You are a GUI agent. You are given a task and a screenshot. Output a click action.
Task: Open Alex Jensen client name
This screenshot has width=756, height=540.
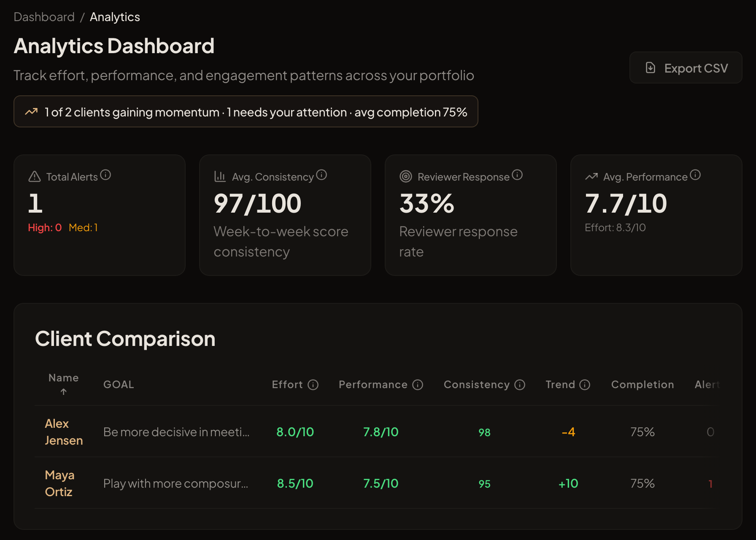[x=64, y=432]
